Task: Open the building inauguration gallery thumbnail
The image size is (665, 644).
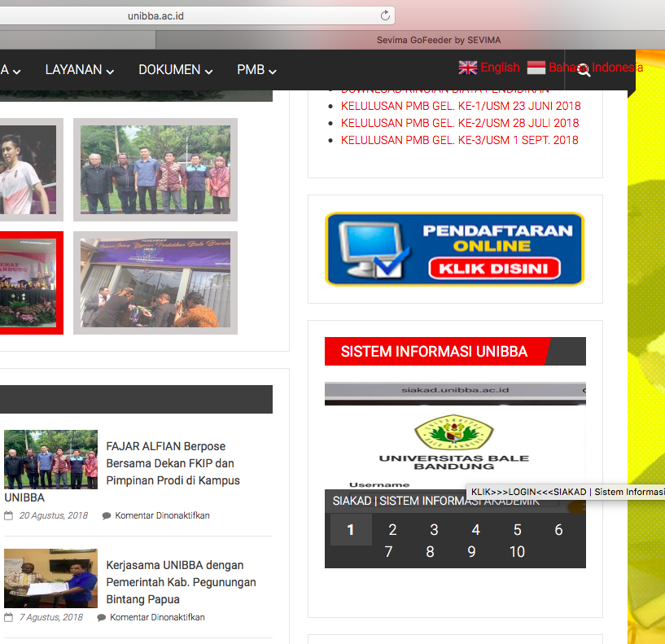Action: tap(155, 283)
